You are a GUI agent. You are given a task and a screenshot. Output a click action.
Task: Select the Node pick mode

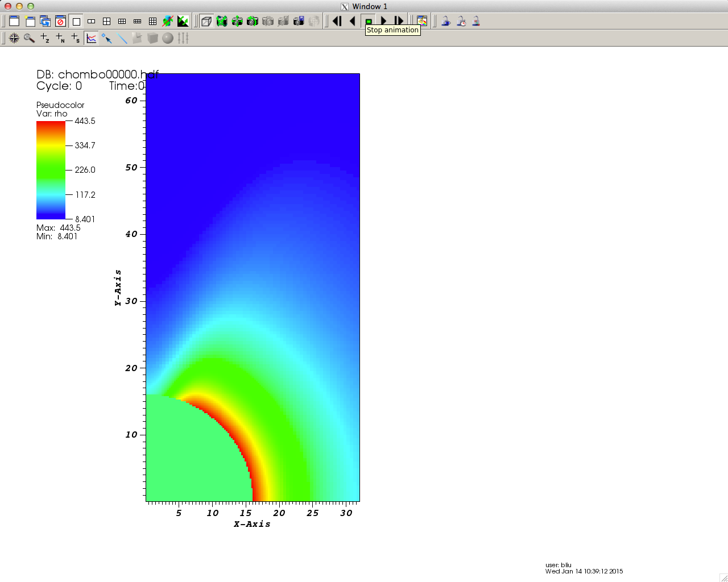tap(60, 38)
